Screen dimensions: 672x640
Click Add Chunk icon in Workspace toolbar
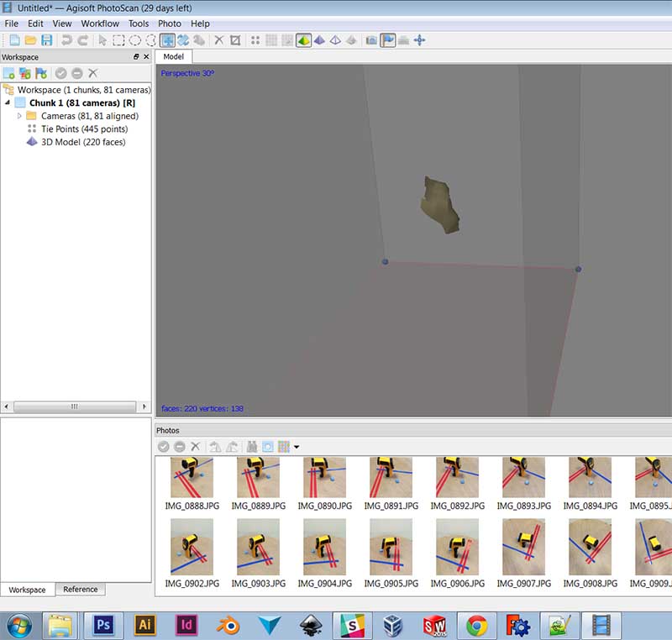(x=9, y=73)
